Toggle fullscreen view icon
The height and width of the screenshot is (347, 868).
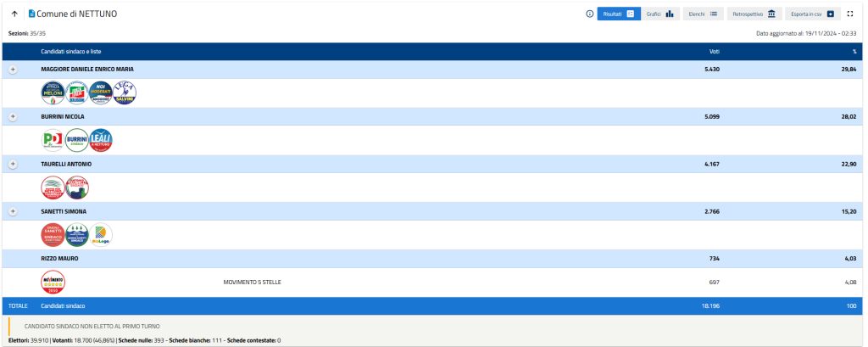coord(850,14)
